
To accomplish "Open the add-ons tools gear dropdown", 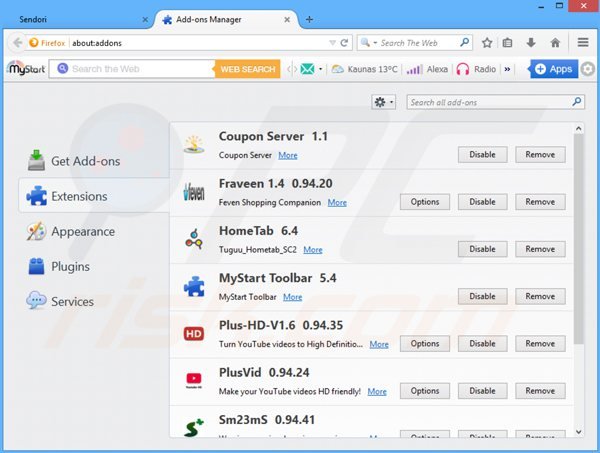I will (383, 102).
